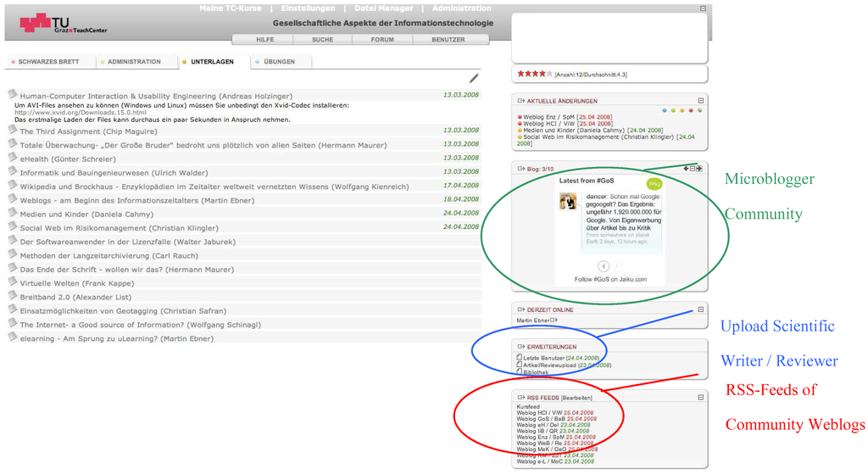Click the green Jaiku logo badge

tap(653, 184)
